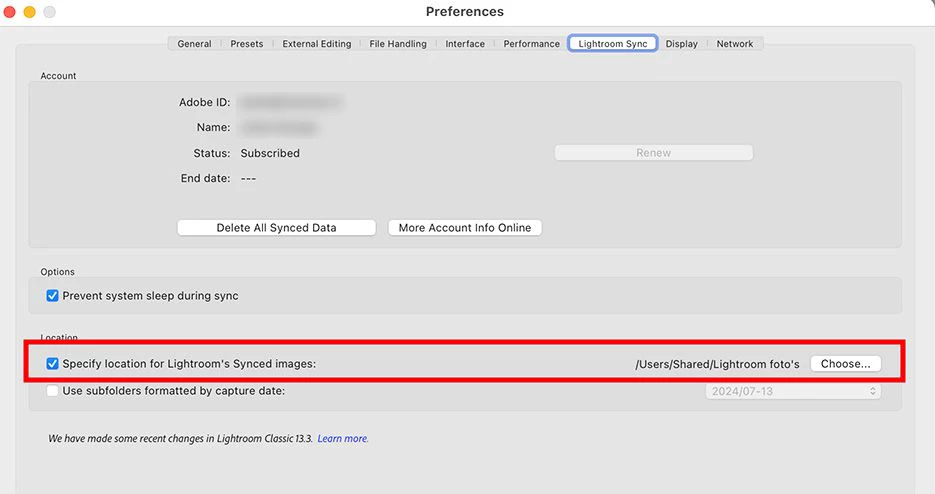Click the blurred Name value
The height and width of the screenshot is (494, 935).
(280, 128)
